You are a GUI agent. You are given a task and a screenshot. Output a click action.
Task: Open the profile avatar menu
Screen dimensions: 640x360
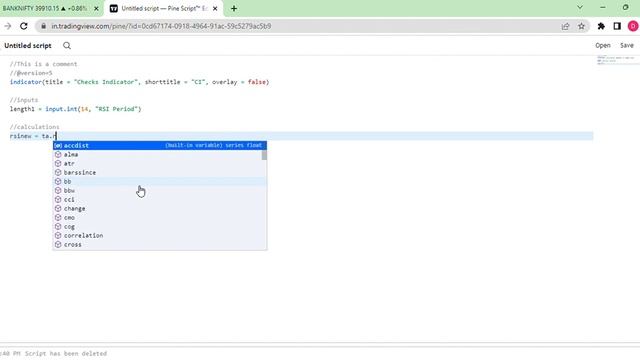633,26
